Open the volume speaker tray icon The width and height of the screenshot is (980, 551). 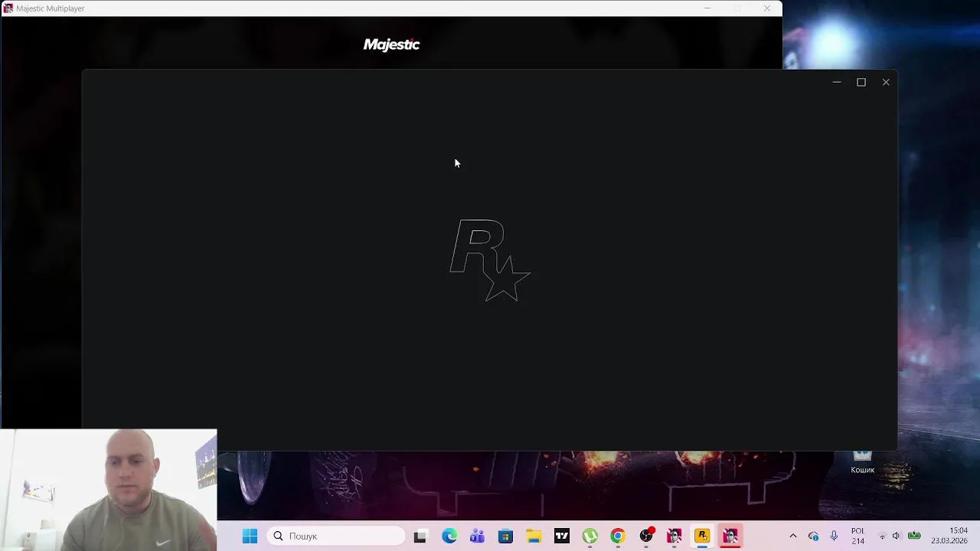point(897,536)
